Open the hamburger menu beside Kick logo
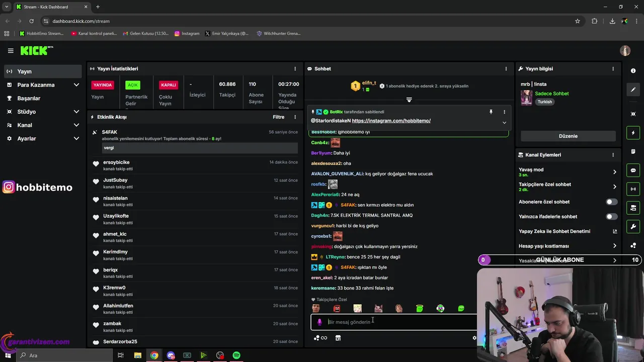 click(x=11, y=51)
